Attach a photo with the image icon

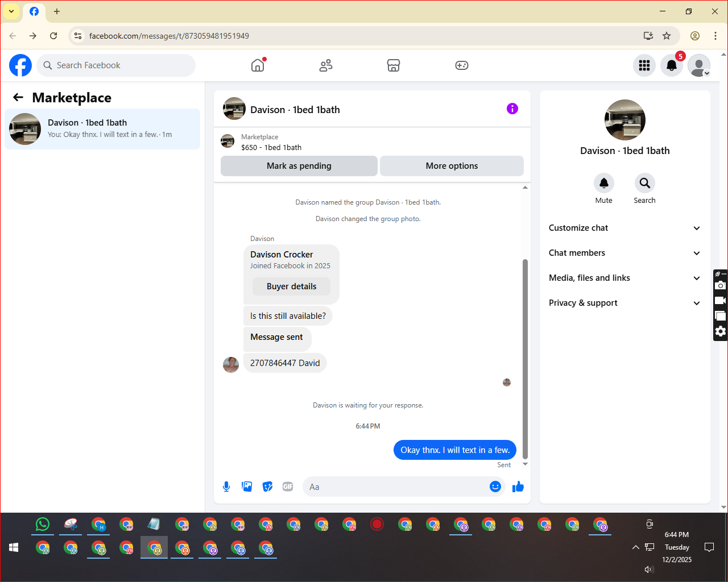coord(247,487)
